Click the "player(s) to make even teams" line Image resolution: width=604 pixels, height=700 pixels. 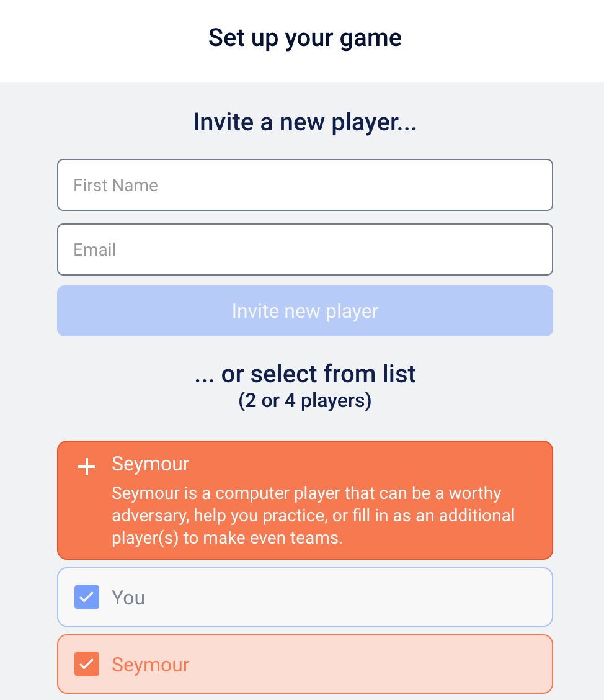coord(227,537)
